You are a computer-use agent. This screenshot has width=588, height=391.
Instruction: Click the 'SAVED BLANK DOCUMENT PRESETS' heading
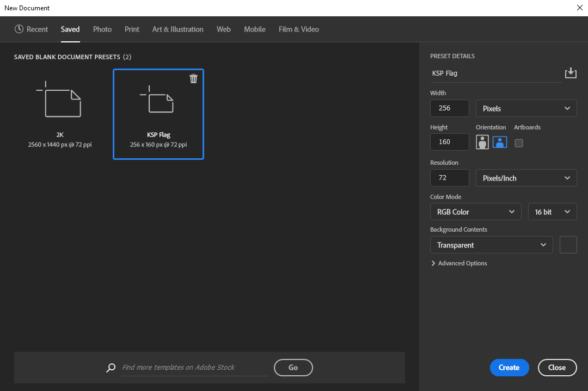[67, 57]
